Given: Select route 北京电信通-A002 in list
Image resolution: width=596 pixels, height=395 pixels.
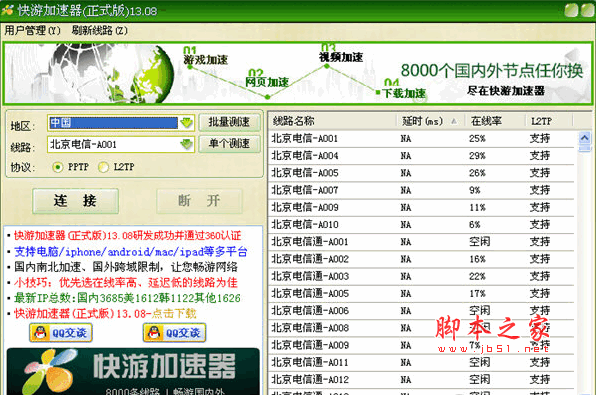Looking at the screenshot, I should click(x=421, y=259).
